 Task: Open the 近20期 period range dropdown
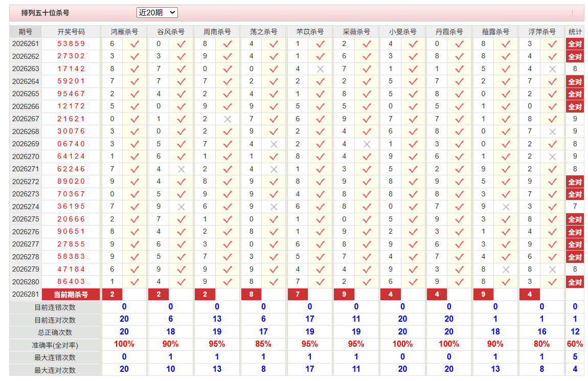pos(157,13)
